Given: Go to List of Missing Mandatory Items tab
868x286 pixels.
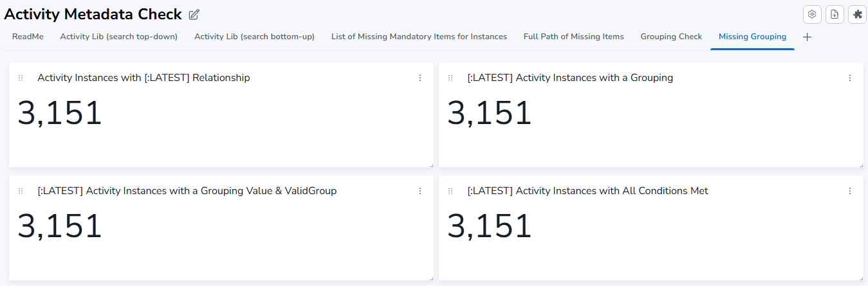Looking at the screenshot, I should (x=419, y=37).
